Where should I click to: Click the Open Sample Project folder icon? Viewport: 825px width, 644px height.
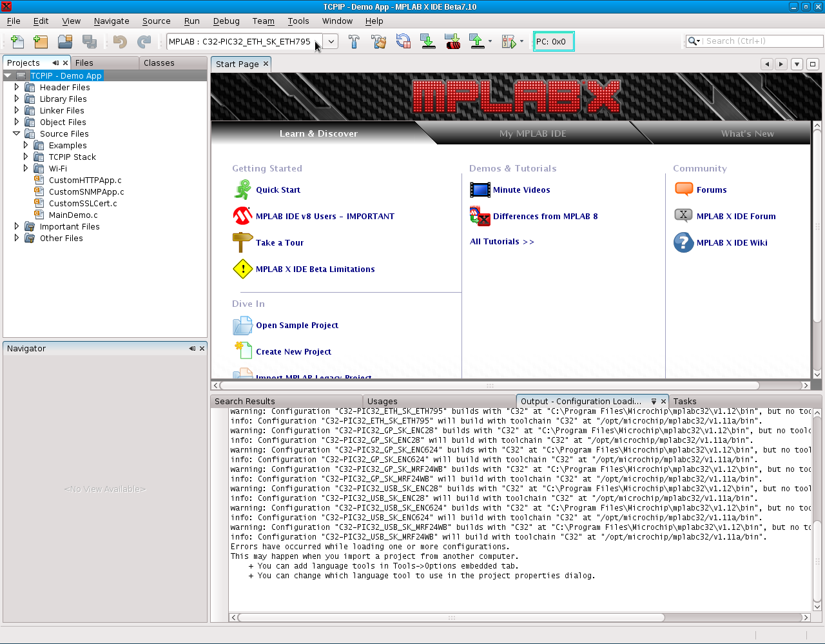(x=242, y=325)
